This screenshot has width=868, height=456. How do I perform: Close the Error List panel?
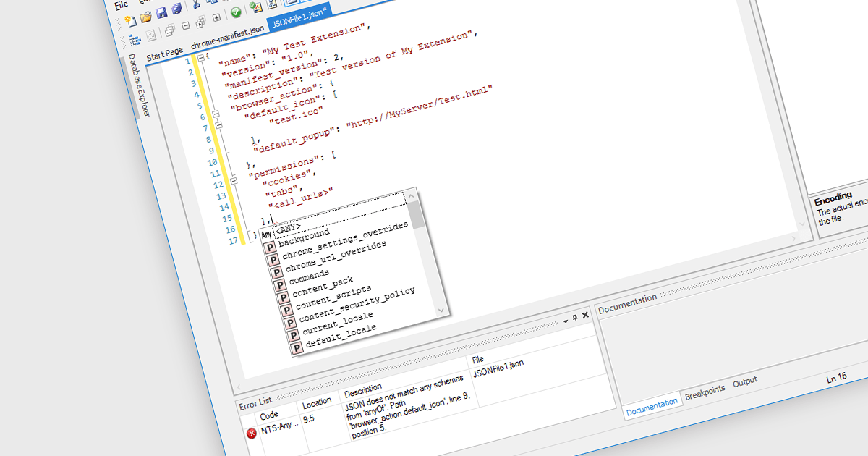click(585, 316)
